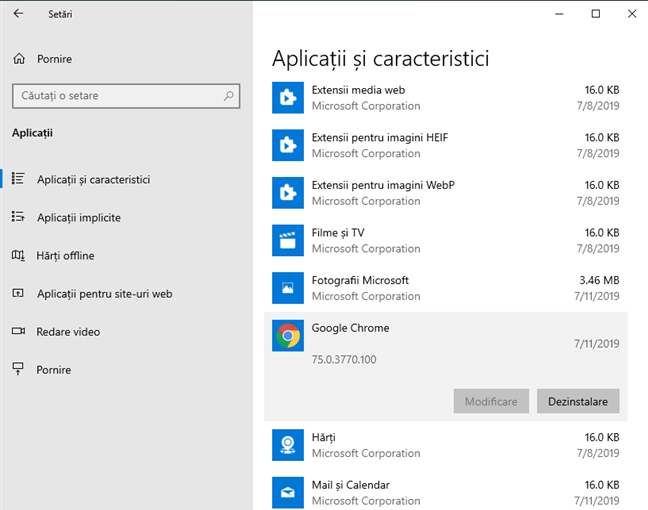Click the Fotografii Microsoft app icon
The width and height of the screenshot is (648, 510).
click(x=288, y=288)
